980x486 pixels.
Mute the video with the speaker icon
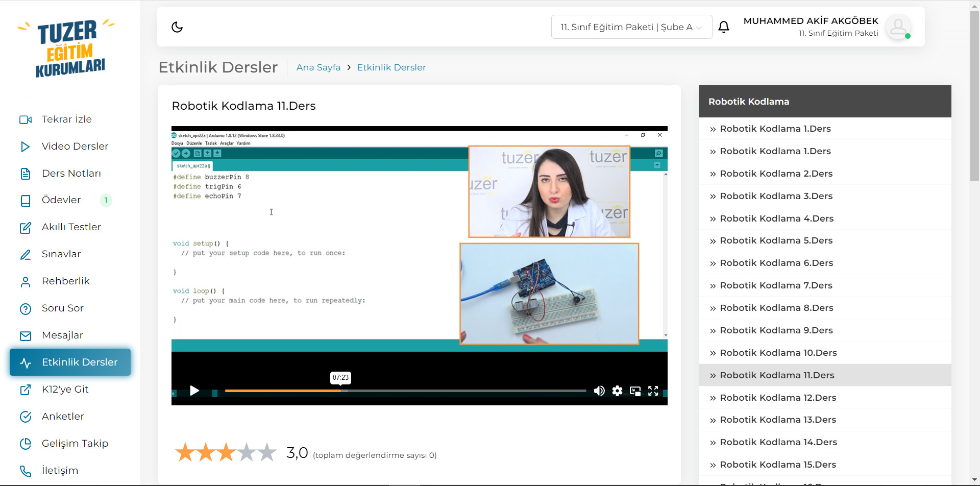click(599, 391)
